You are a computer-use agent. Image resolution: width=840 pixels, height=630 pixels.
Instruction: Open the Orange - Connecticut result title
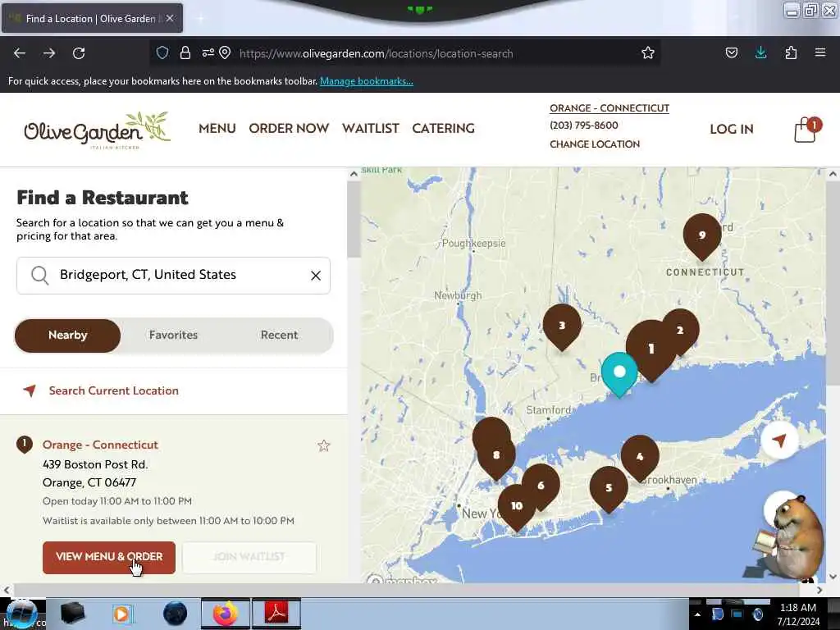[100, 445]
